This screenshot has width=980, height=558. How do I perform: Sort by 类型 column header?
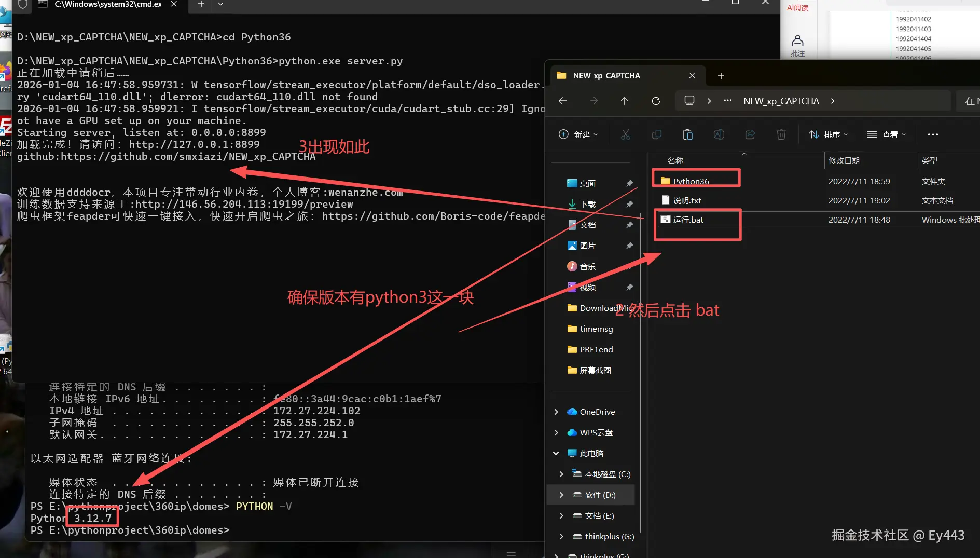(930, 161)
